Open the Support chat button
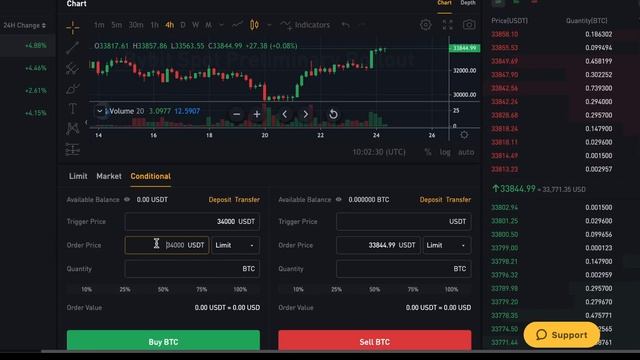This screenshot has width=640, height=360. [x=562, y=335]
